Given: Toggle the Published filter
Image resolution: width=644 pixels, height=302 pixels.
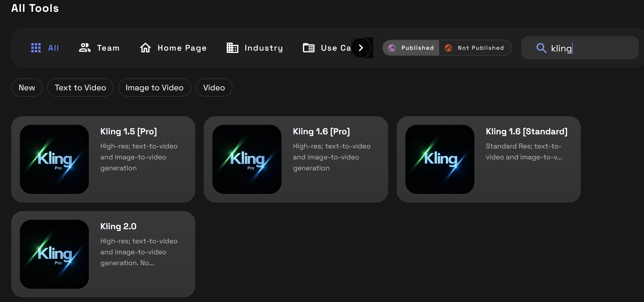Looking at the screenshot, I should [x=411, y=48].
